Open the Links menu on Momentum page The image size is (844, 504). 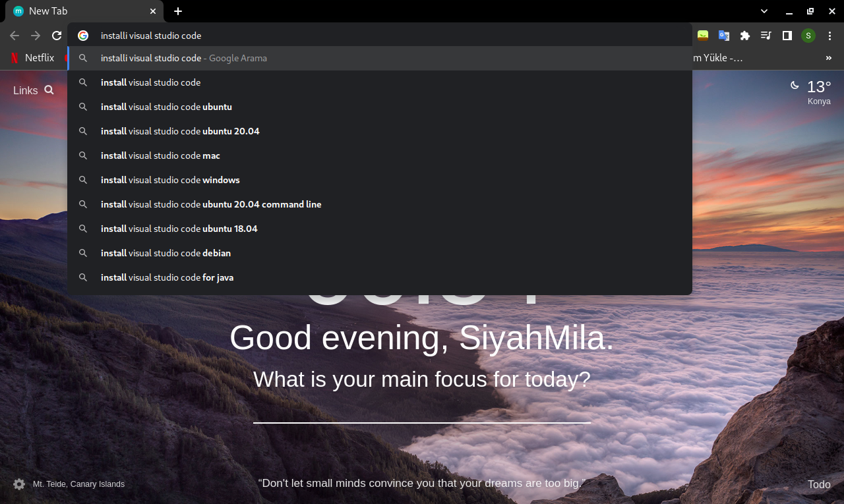pyautogui.click(x=26, y=90)
